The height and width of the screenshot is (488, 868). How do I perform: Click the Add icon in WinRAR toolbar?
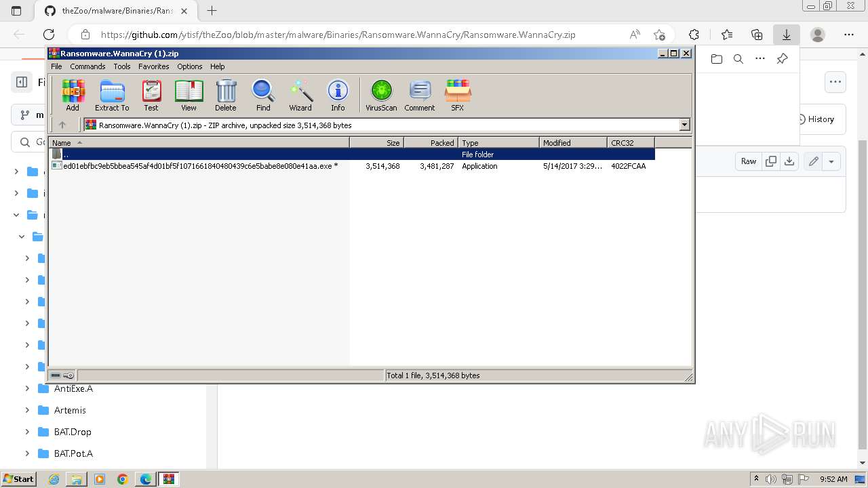coord(73,95)
